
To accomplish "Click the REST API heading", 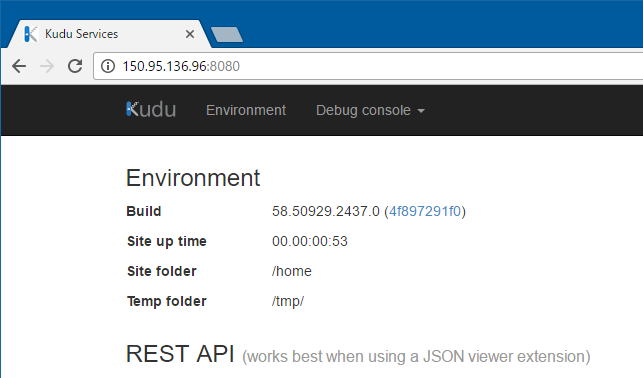I will [180, 353].
